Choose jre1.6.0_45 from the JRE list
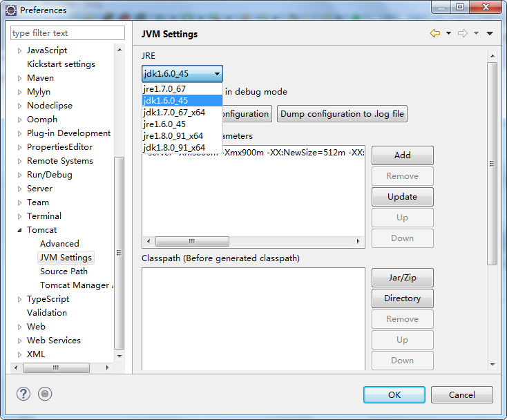The image size is (507, 420). [182, 124]
